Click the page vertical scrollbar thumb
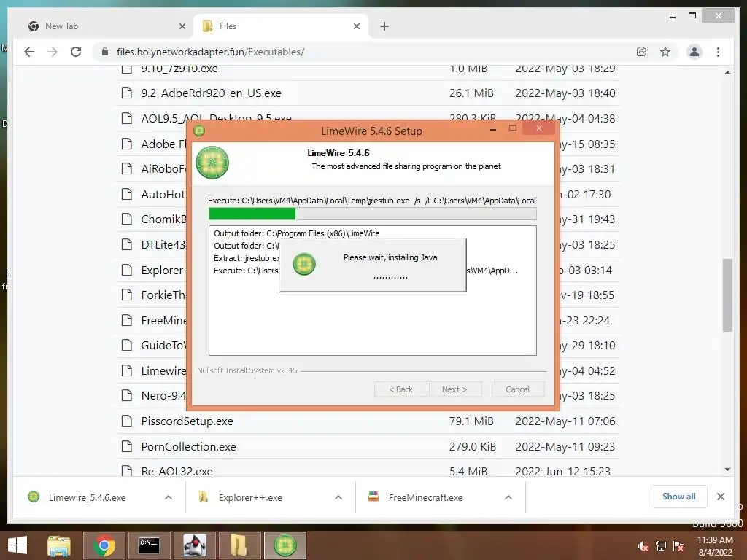The height and width of the screenshot is (560, 747). (727, 295)
